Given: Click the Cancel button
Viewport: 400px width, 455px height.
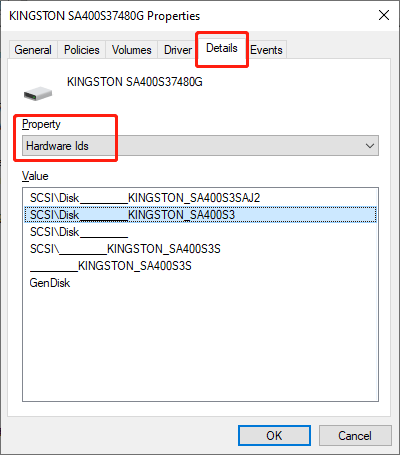Looking at the screenshot, I should click(355, 435).
